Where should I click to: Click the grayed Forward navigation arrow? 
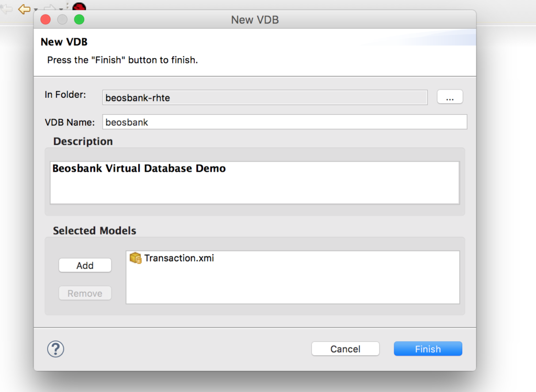pos(50,7)
